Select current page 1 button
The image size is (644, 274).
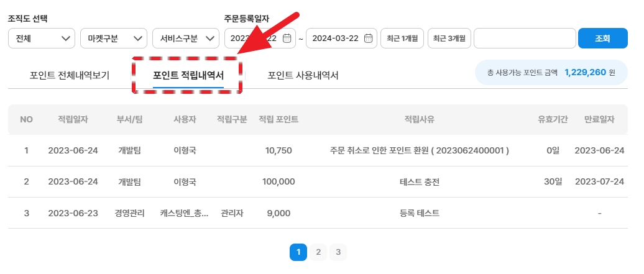[x=298, y=252]
